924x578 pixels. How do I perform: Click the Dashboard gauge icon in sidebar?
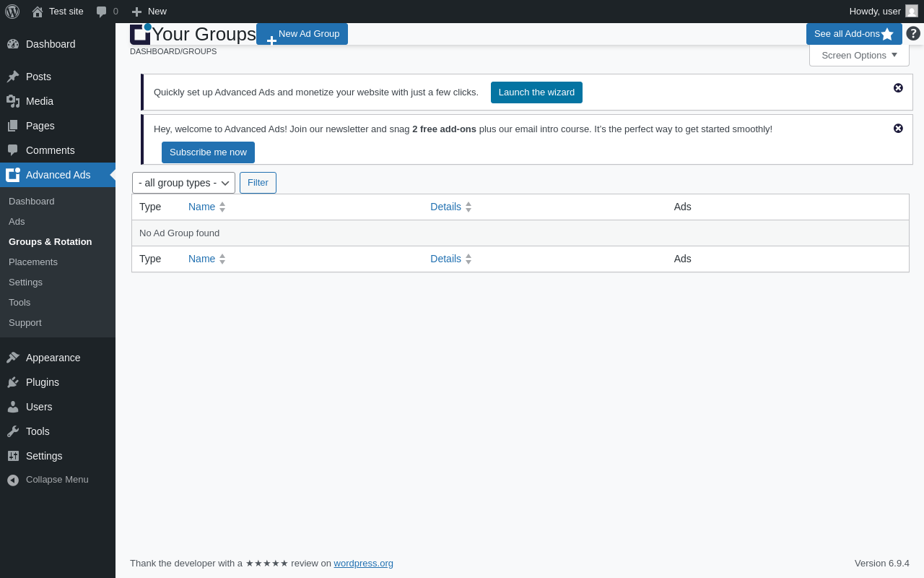tap(13, 44)
